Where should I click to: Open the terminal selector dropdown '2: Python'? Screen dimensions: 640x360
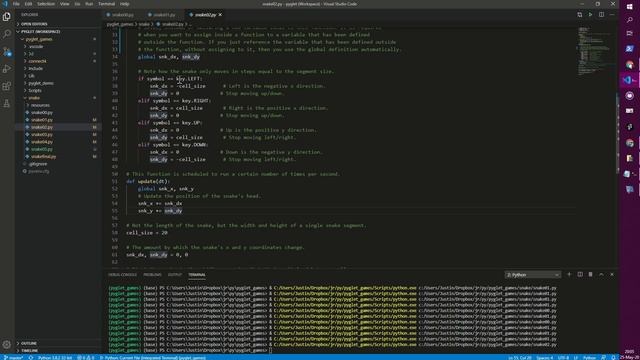click(532, 275)
